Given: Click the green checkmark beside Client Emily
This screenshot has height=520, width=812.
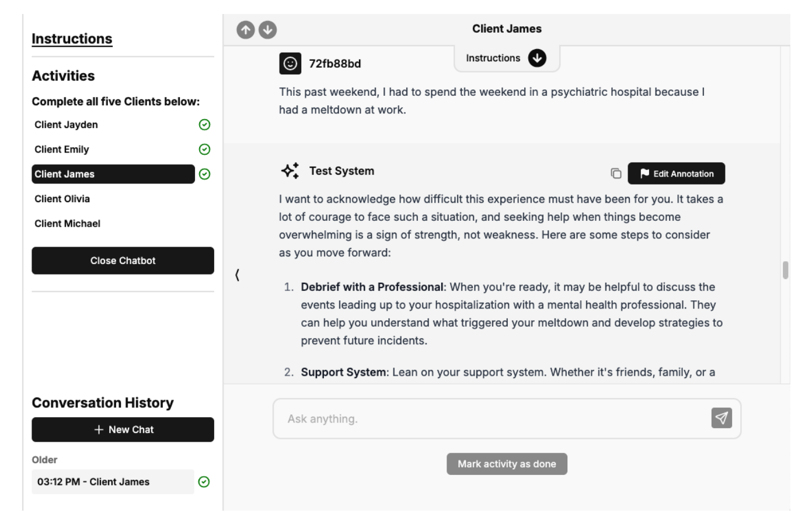Looking at the screenshot, I should [204, 150].
